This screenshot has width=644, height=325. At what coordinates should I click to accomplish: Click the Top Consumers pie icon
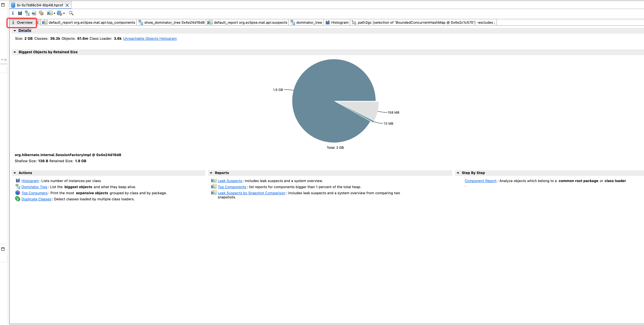coord(17,193)
